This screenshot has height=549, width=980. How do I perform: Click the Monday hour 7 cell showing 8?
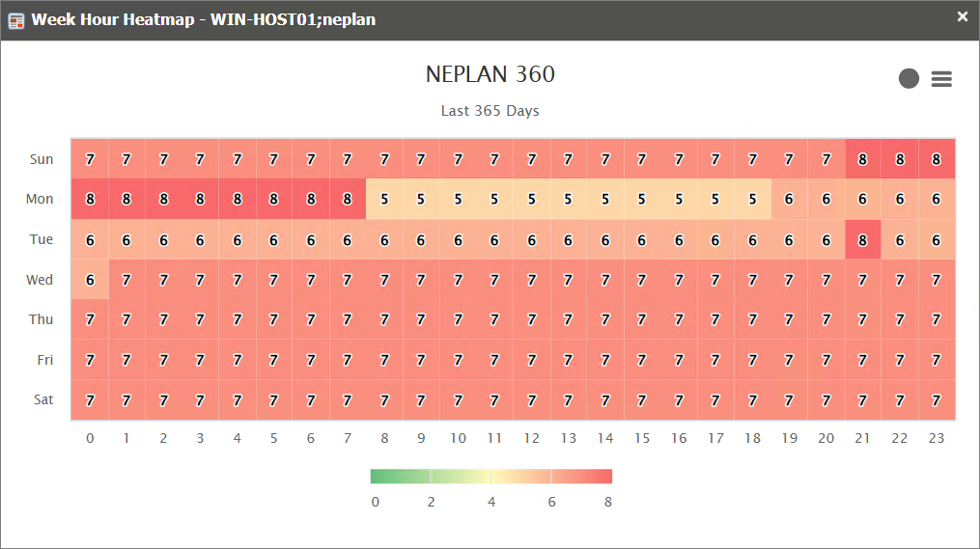click(x=348, y=199)
